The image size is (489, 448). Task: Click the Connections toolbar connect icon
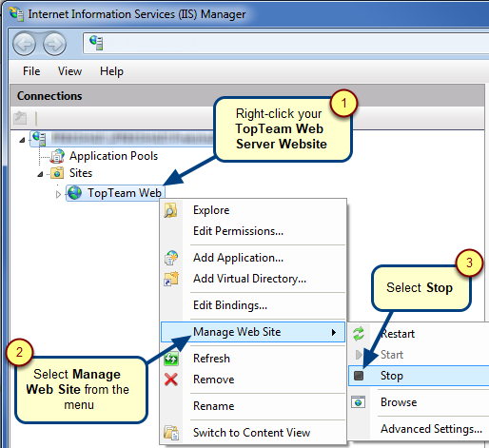point(20,118)
